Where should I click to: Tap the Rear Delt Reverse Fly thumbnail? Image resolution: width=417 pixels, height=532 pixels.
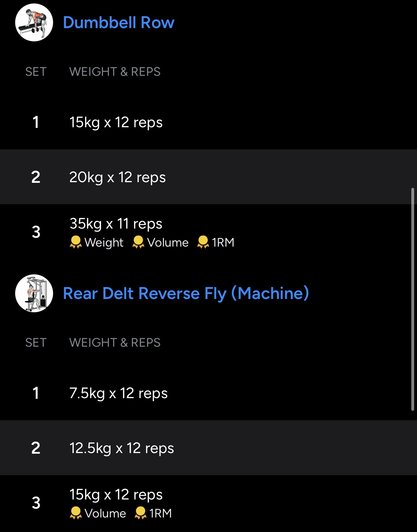point(34,293)
